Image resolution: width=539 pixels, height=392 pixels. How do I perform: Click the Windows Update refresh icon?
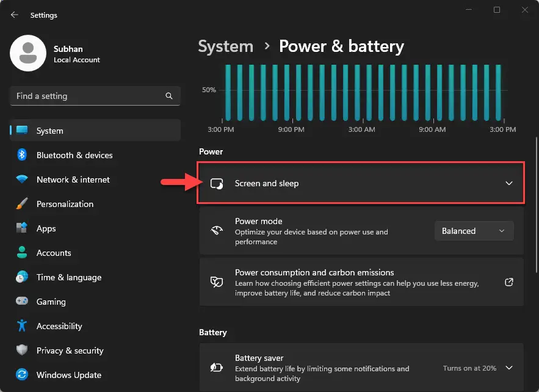[22, 374]
